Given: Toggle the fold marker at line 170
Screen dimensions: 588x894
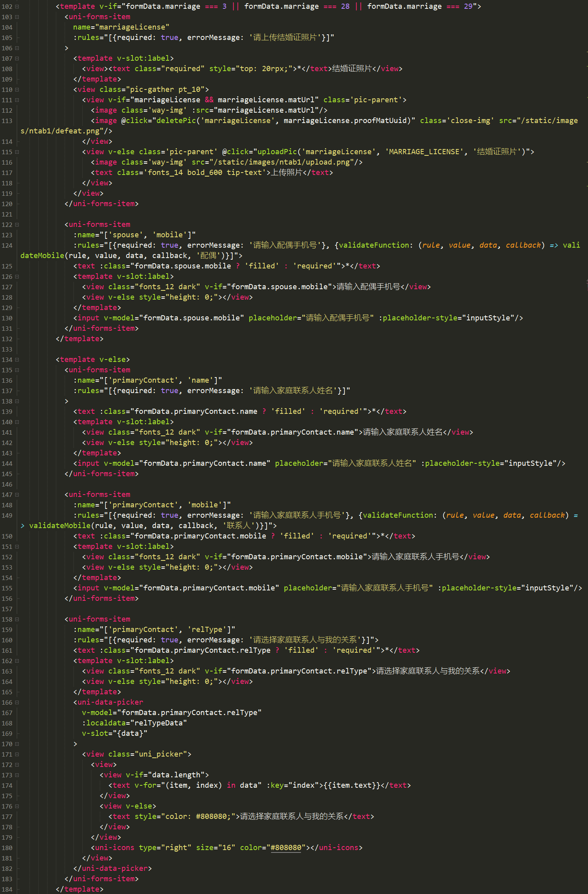Looking at the screenshot, I should (x=17, y=744).
